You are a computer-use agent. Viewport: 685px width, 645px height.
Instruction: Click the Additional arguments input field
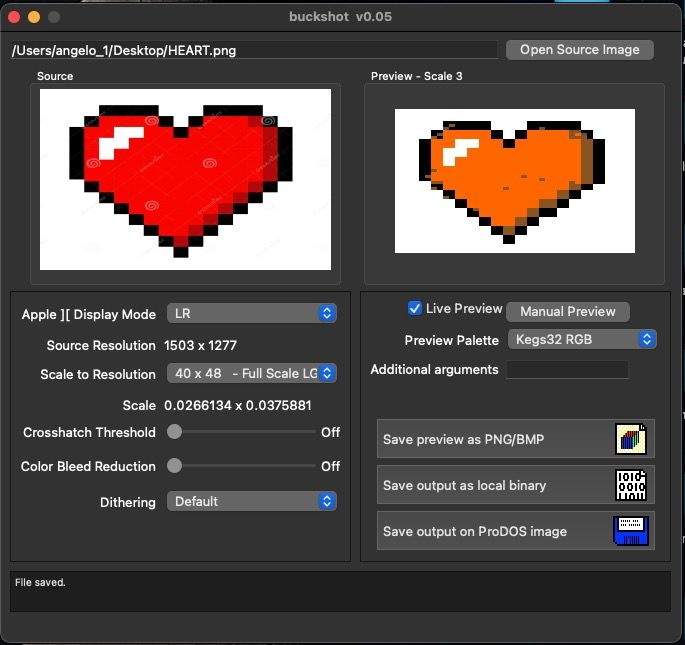(x=567, y=370)
